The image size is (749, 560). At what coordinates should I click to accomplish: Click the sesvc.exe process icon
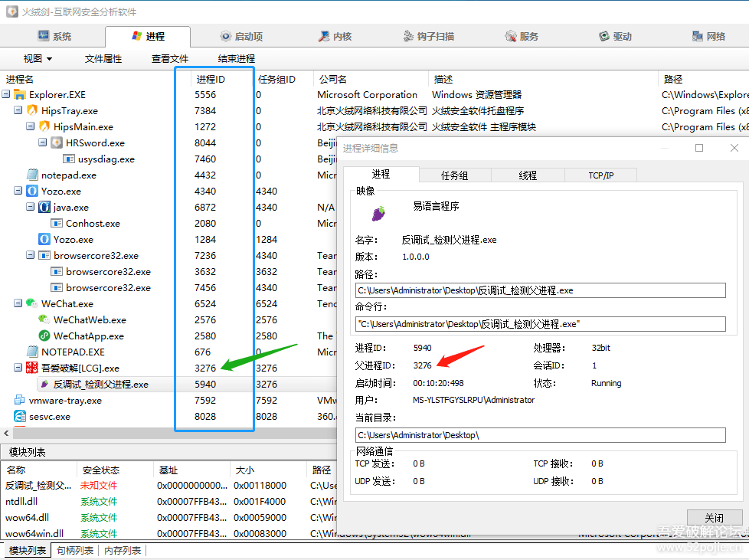(19, 417)
